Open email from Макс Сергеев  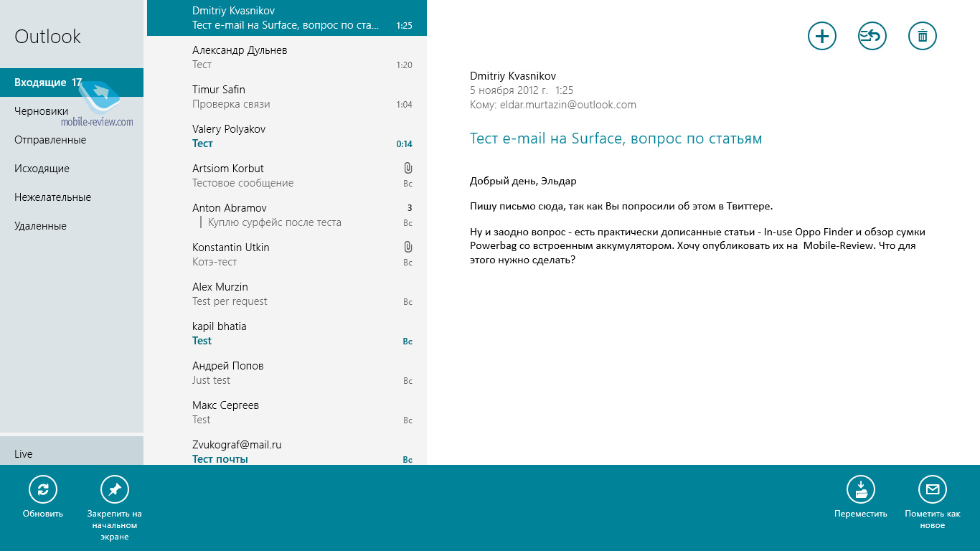click(287, 413)
